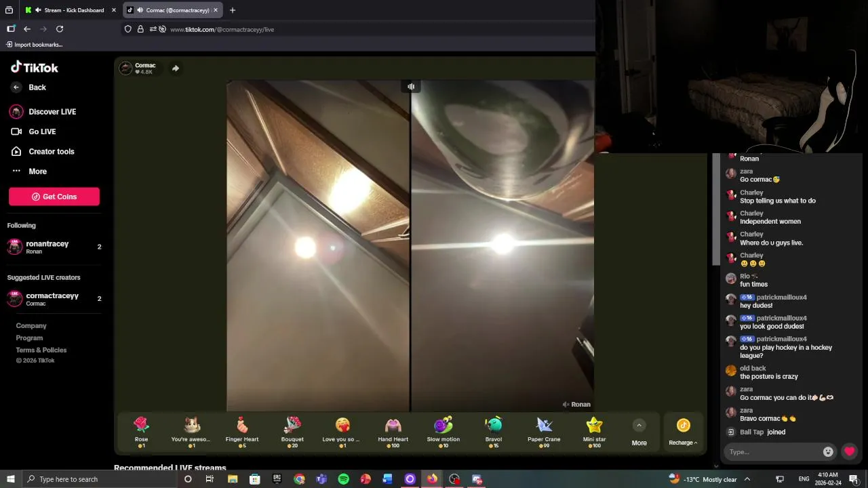This screenshot has width=868, height=488.
Task: Click the TikTok logo
Action: (x=35, y=67)
